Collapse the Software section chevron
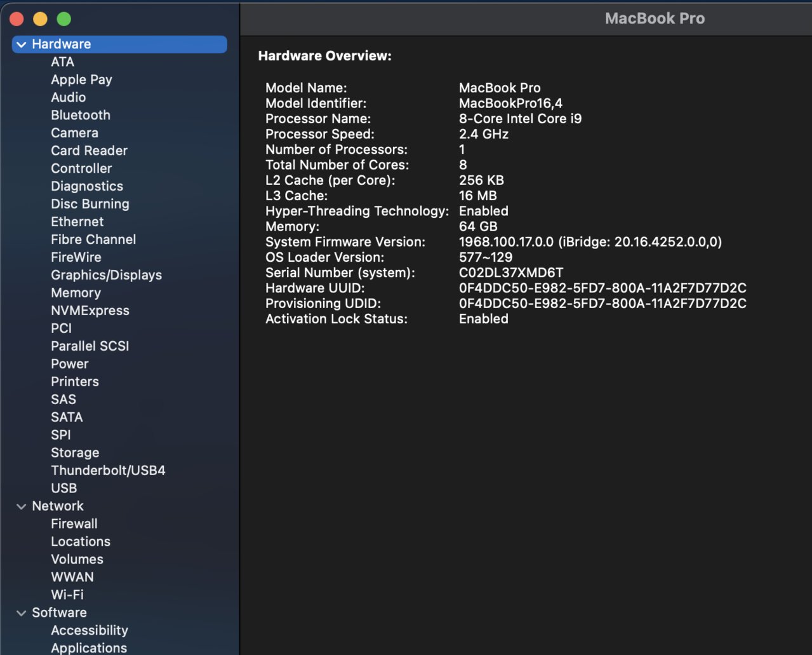 22,613
